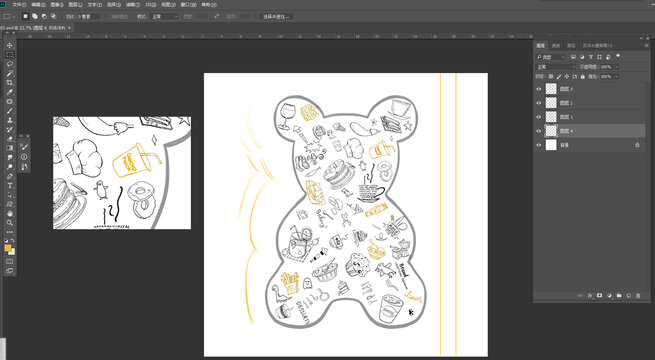Screen dimensions: 655x360
Task: Create new adjustment layer icon
Action: (x=609, y=296)
